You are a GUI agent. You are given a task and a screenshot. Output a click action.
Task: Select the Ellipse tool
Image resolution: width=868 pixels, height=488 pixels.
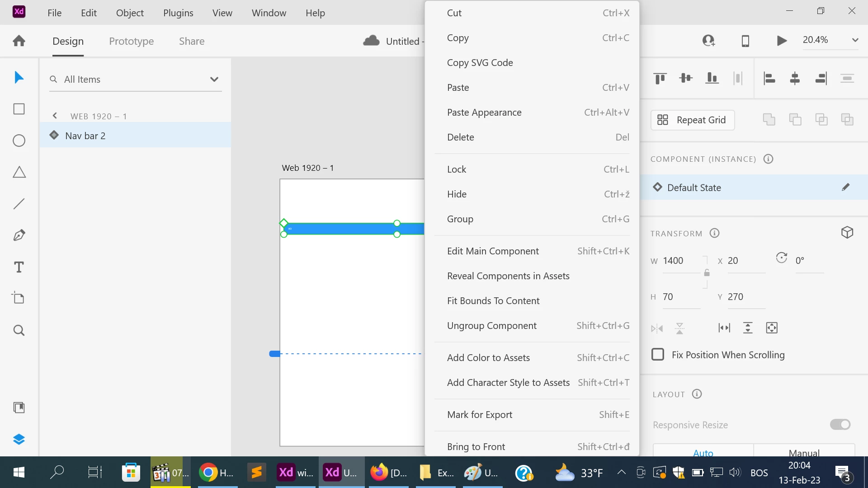[19, 141]
